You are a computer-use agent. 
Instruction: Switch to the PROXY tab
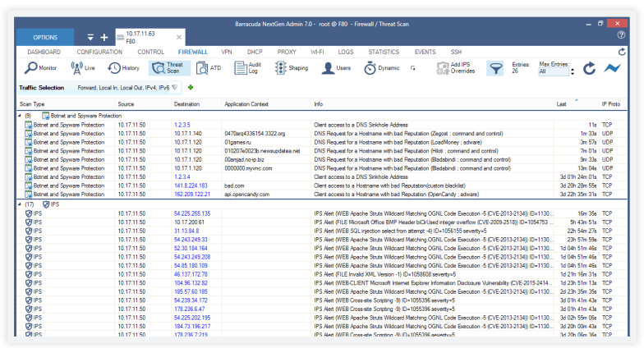tap(287, 53)
